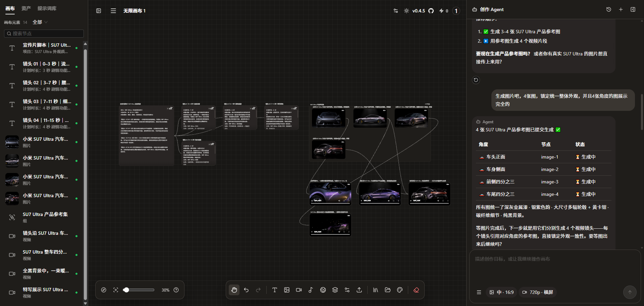Open the top bar sliders settings icon
This screenshot has height=306, width=644.
click(396, 11)
